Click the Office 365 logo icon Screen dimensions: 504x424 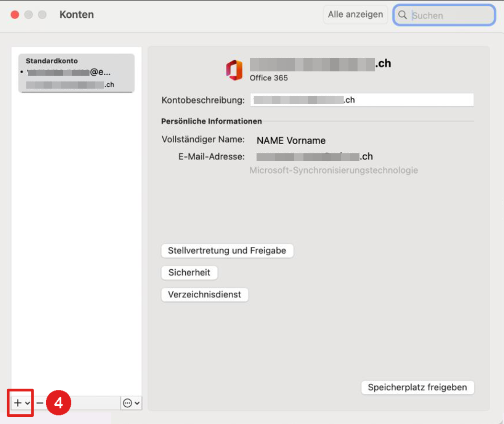click(x=234, y=70)
